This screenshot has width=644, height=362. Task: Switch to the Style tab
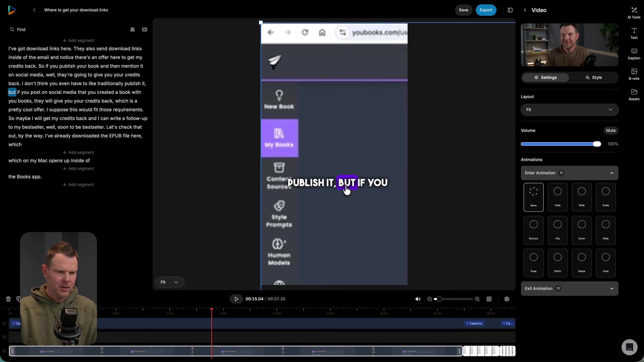(593, 77)
